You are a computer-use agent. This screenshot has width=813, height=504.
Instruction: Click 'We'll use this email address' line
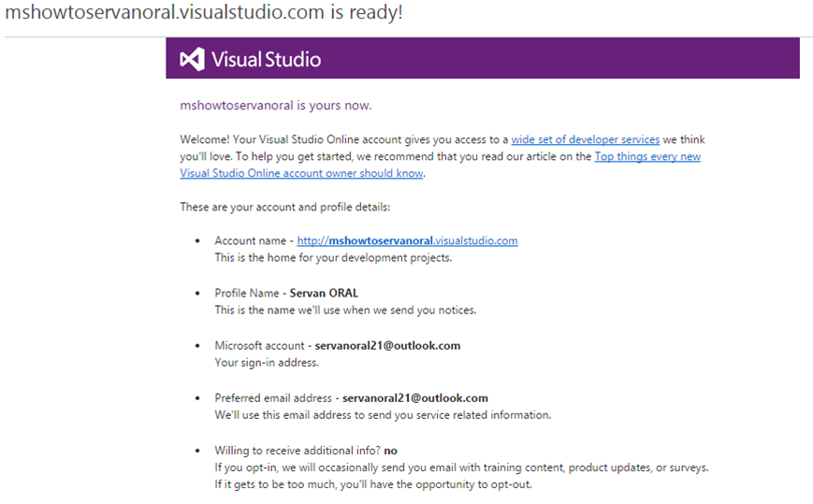[x=383, y=415]
